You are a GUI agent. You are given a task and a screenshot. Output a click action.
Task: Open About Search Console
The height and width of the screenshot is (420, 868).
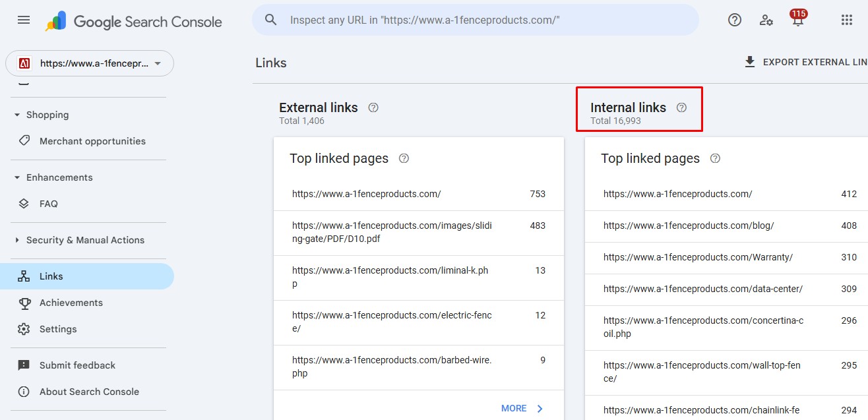click(87, 392)
